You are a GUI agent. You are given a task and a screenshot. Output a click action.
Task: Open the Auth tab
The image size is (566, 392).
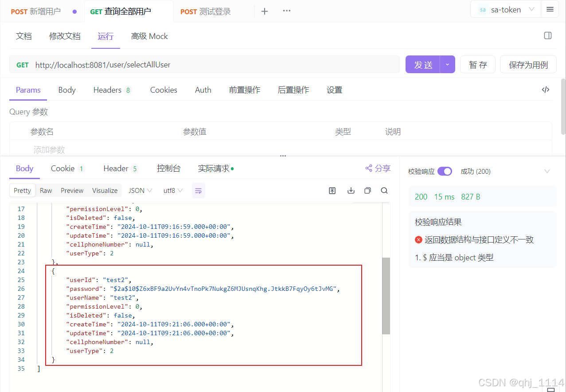203,90
